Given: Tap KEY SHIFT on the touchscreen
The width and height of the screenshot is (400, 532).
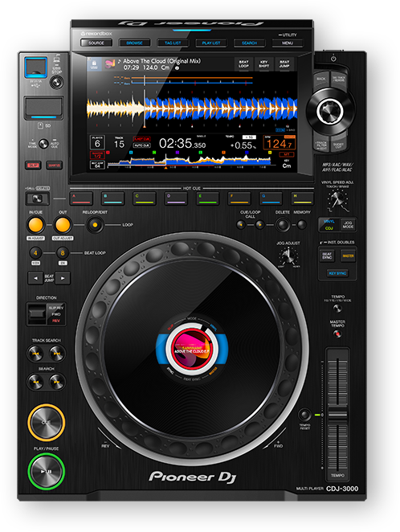Looking at the screenshot, I should click(264, 63).
